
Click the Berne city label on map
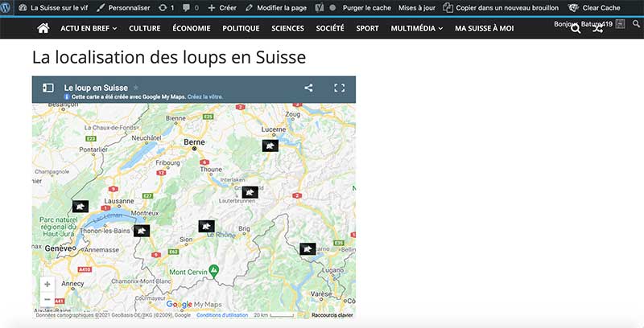194,142
